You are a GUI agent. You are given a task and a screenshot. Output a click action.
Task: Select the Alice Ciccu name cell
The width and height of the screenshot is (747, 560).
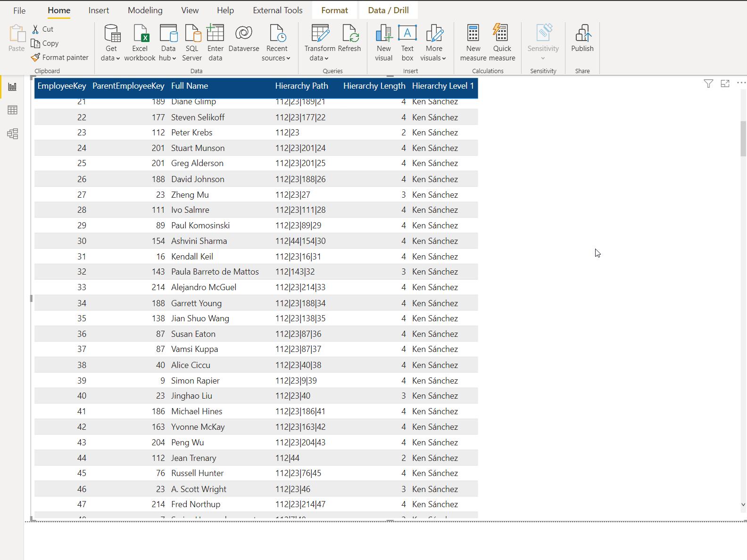click(x=191, y=365)
